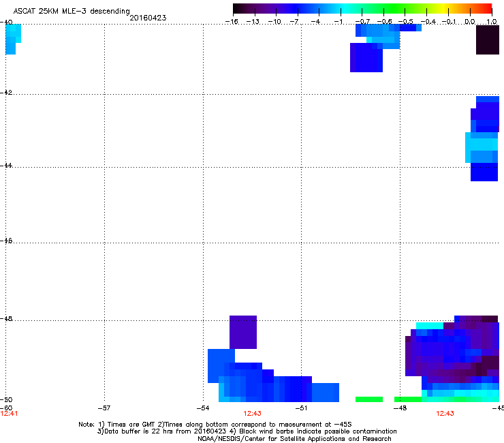Click the colorbar label -1

(338, 22)
